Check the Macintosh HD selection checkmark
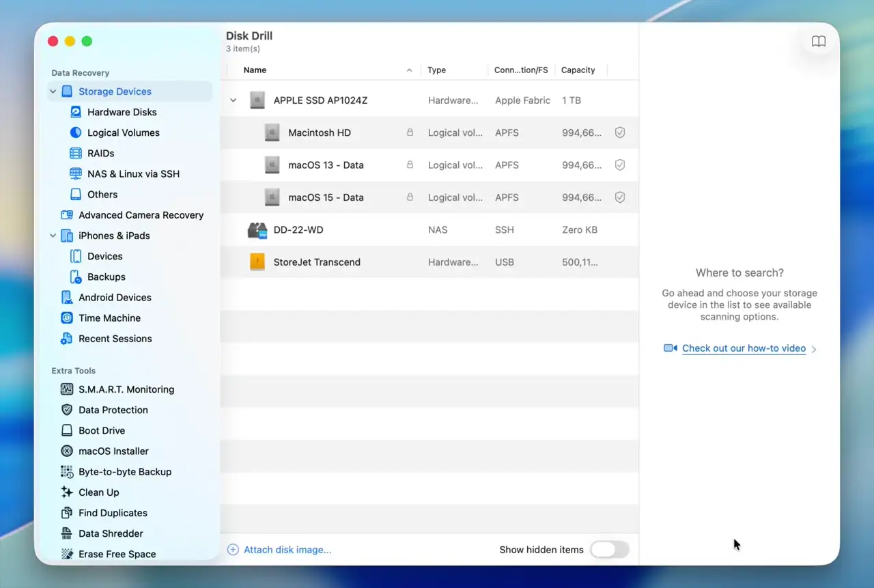The height and width of the screenshot is (588, 874). (x=619, y=132)
